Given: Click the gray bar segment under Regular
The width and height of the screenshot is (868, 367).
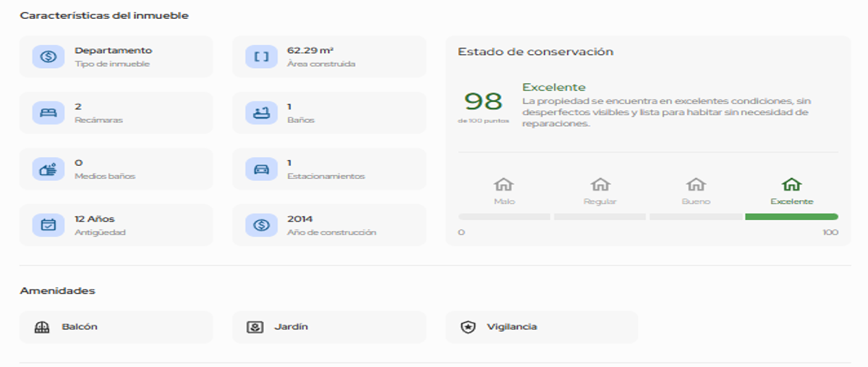Looking at the screenshot, I should tap(600, 216).
